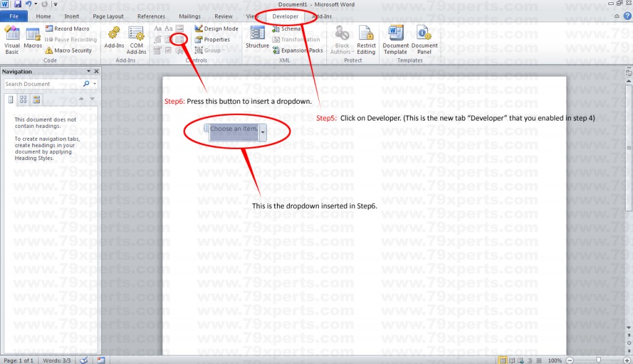Screen dimensions: 633x364
Task: Minimize the ribbon with caret
Action: [617, 17]
